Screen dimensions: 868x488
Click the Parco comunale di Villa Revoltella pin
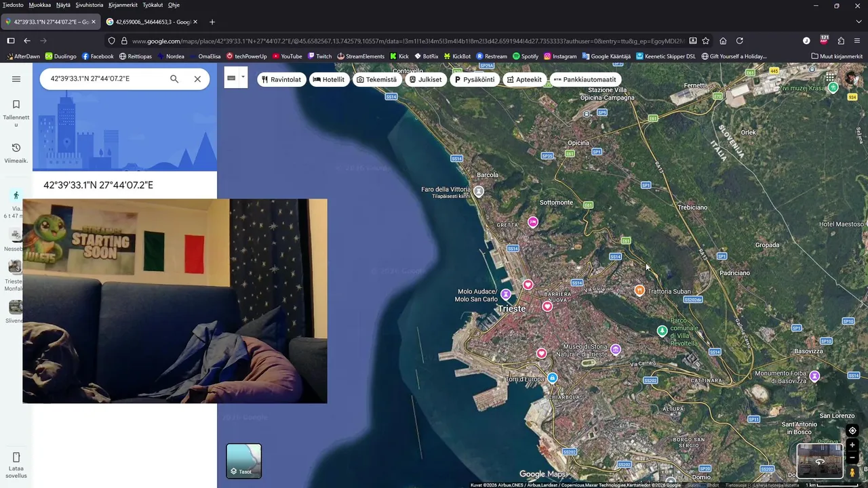[x=663, y=331]
